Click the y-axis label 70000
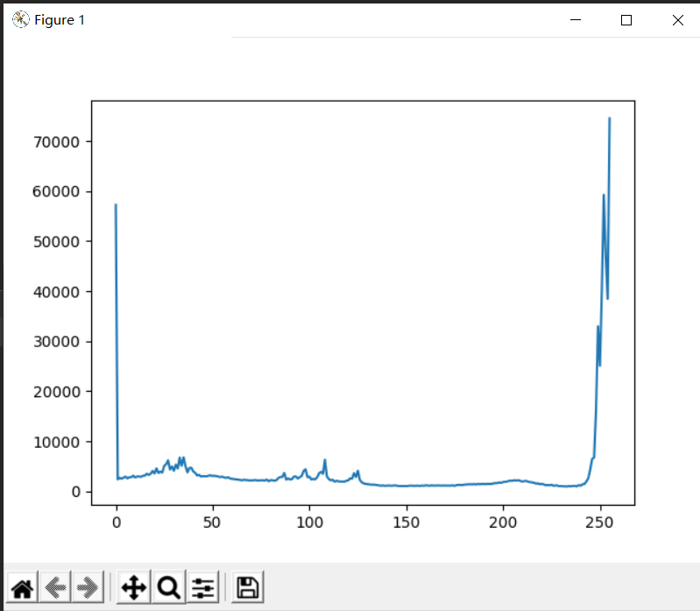 pos(56,142)
